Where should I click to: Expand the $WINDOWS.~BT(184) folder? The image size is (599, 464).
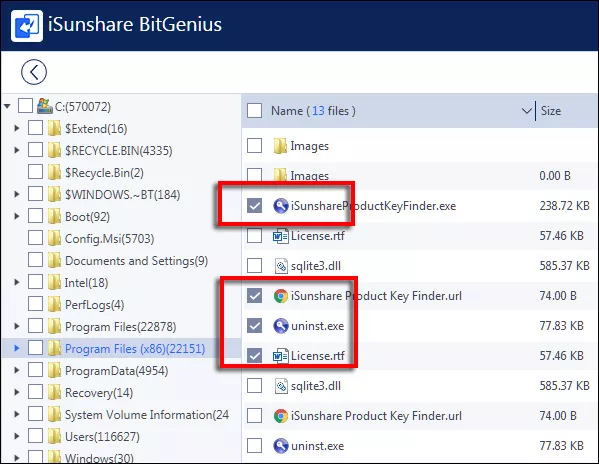coord(17,194)
